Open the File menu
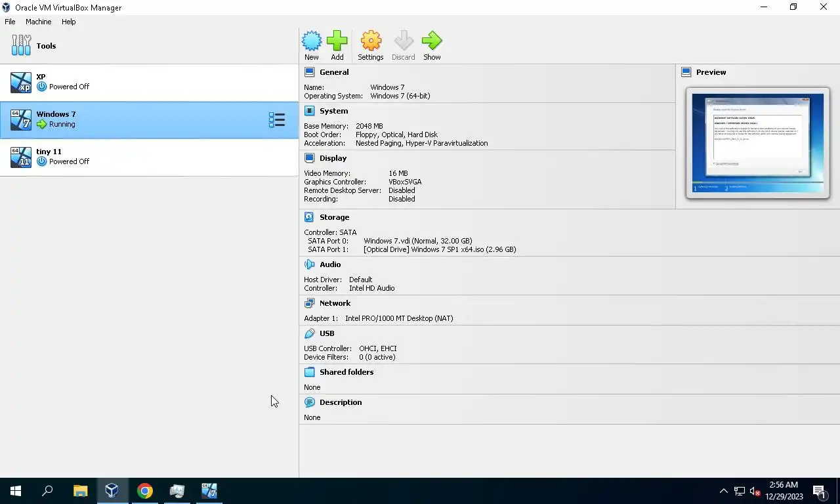This screenshot has height=504, width=840. tap(10, 22)
